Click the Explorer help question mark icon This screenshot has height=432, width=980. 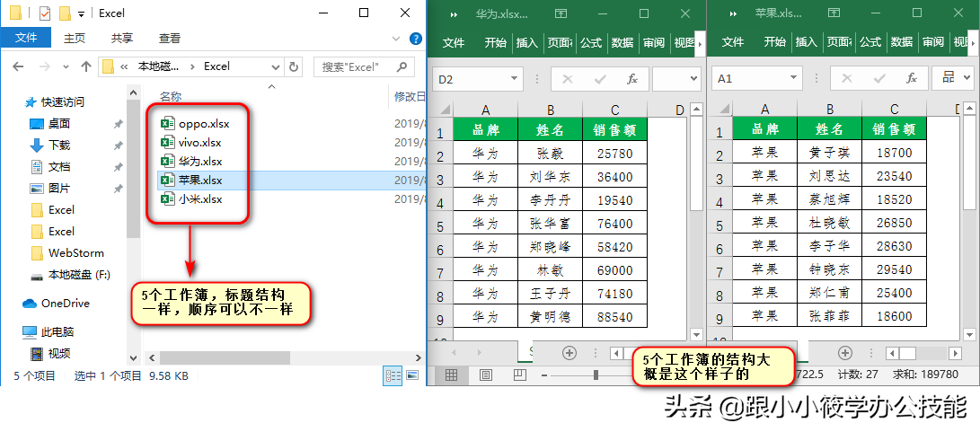416,39
